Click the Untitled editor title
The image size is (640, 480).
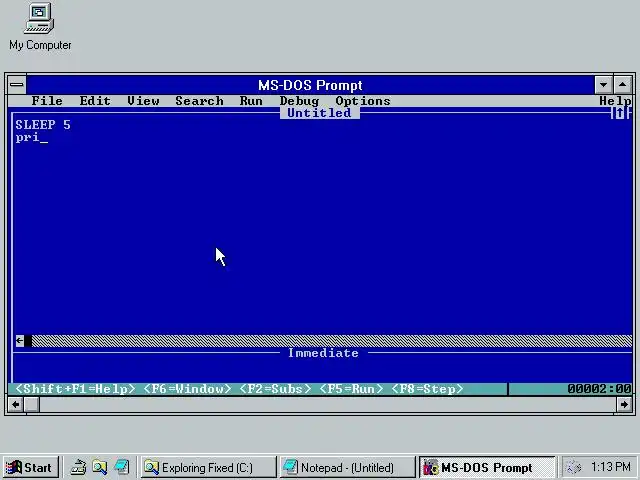click(319, 113)
